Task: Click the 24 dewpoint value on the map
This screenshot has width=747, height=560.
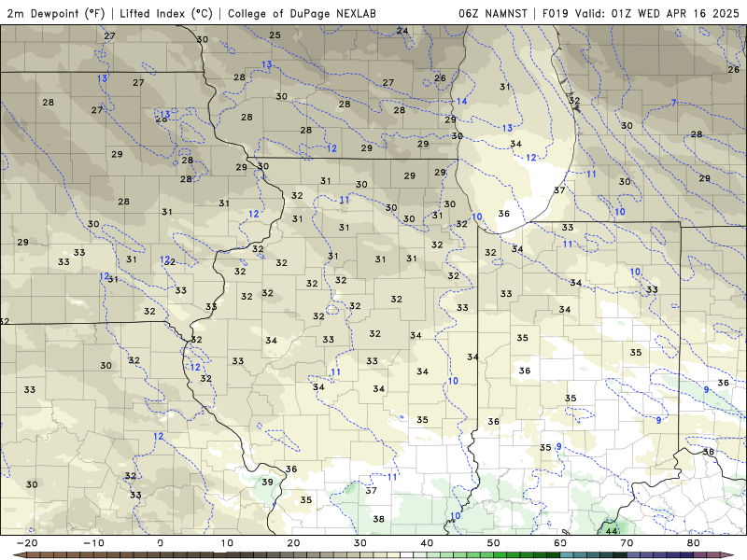Action: 402,31
